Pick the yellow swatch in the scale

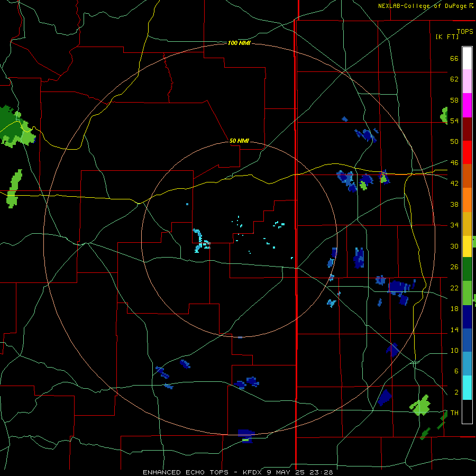[x=467, y=246]
